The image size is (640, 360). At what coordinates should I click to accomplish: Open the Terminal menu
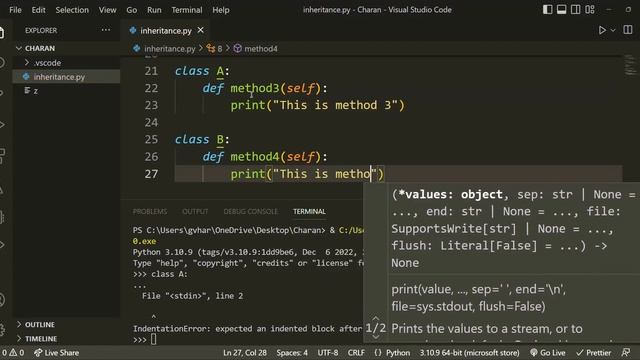point(187,10)
